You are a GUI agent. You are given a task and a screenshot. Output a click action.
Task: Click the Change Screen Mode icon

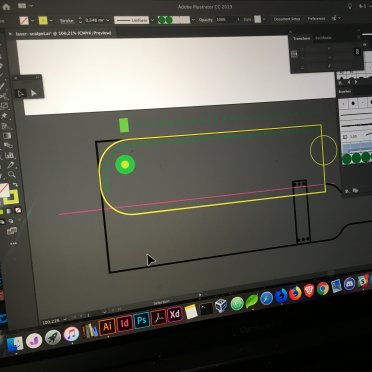pos(12,231)
